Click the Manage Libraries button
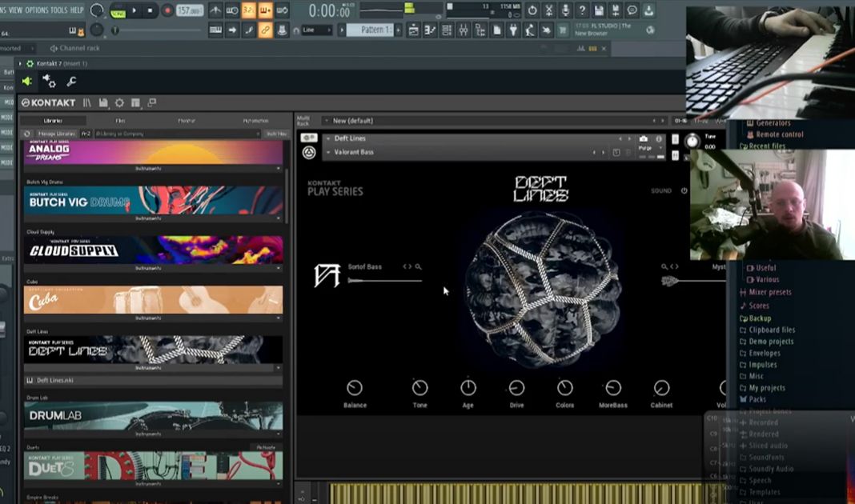 [x=56, y=134]
